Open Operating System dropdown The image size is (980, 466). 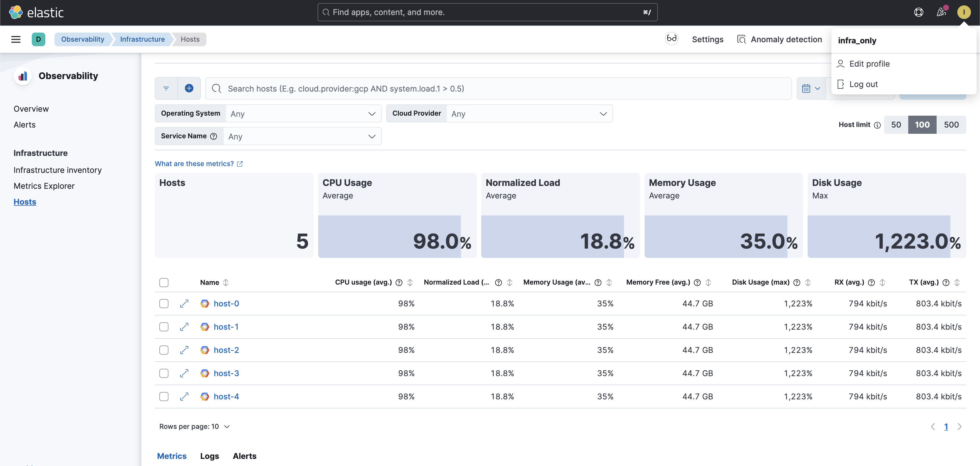tap(303, 114)
